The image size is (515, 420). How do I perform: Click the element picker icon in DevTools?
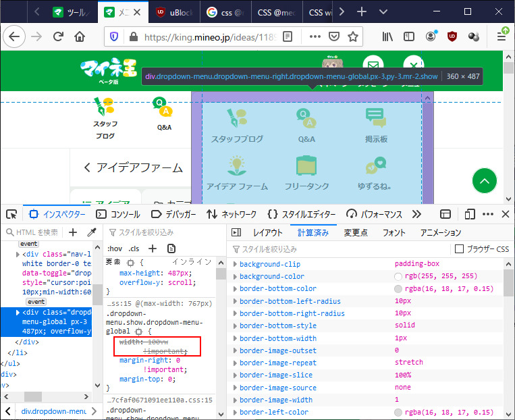tap(11, 214)
